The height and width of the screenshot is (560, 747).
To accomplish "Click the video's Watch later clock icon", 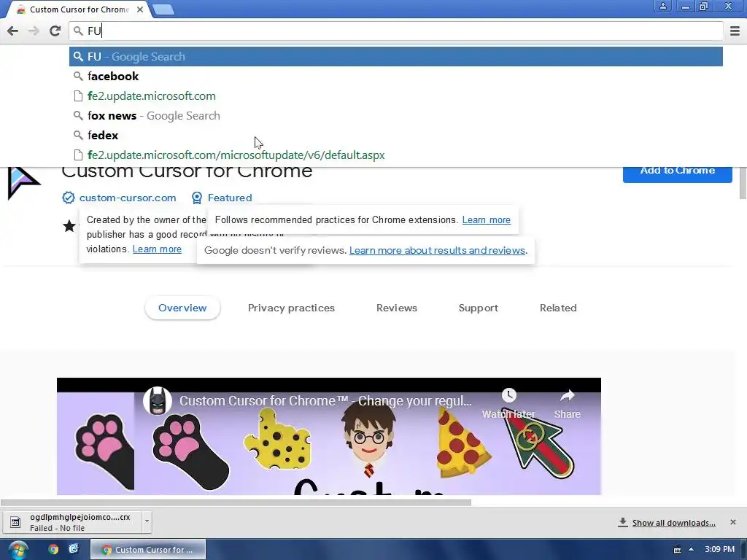I will click(508, 395).
